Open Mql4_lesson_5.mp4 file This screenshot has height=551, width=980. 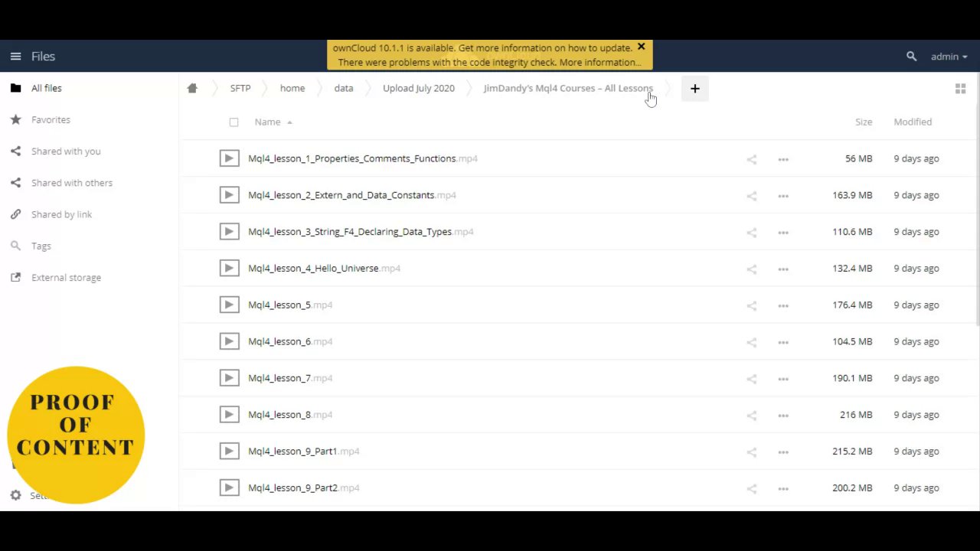[x=290, y=305]
